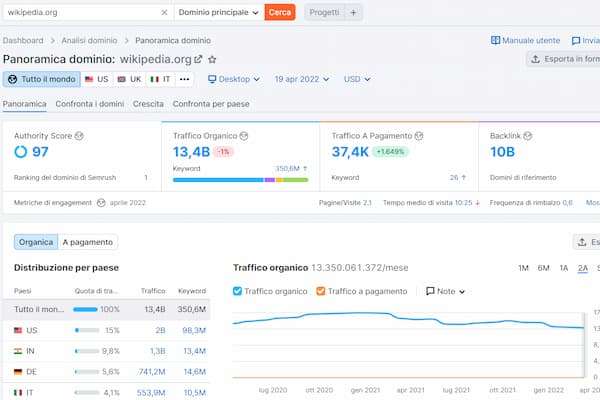Click the Traffico Organico keyword distribution bar
Viewport: 600px width, 400px height.
[x=240, y=180]
